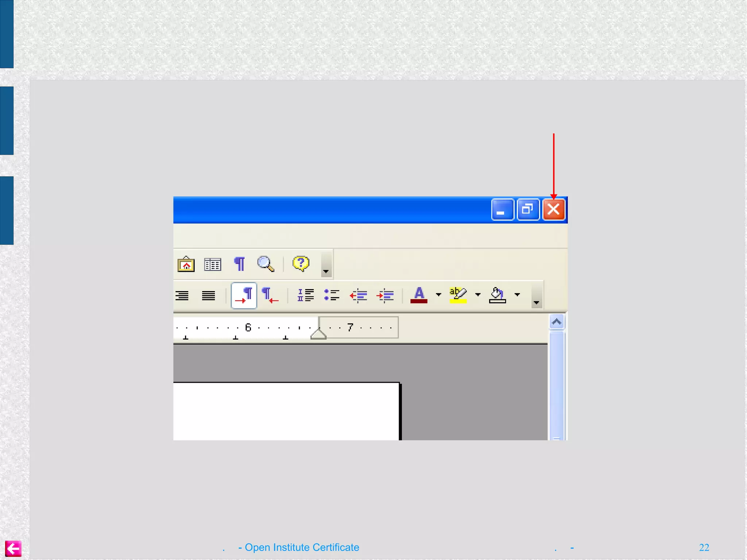
Task: Toggle right-to-left paragraph direction
Action: coord(270,295)
